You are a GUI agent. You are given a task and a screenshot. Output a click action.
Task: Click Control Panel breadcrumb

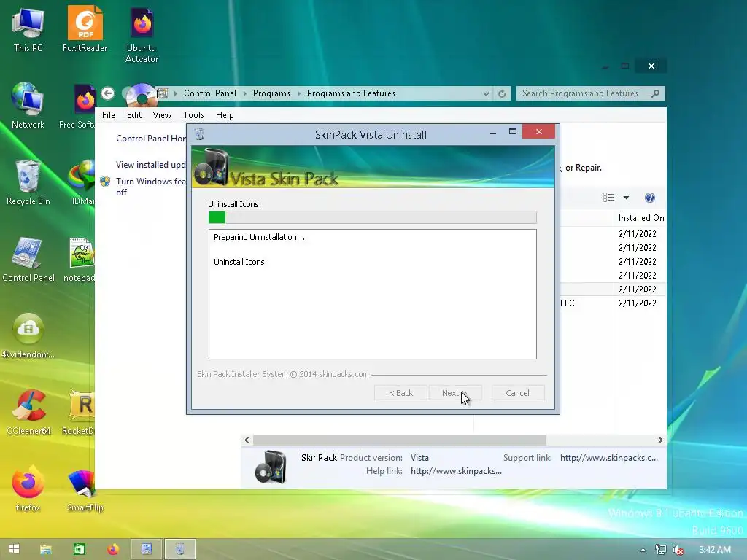(210, 93)
